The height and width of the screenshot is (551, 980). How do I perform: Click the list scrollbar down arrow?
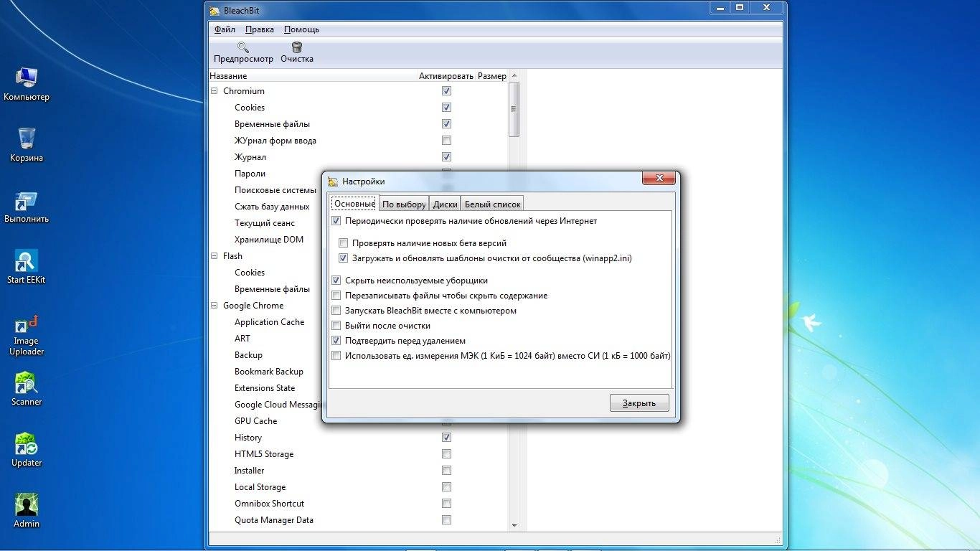514,526
